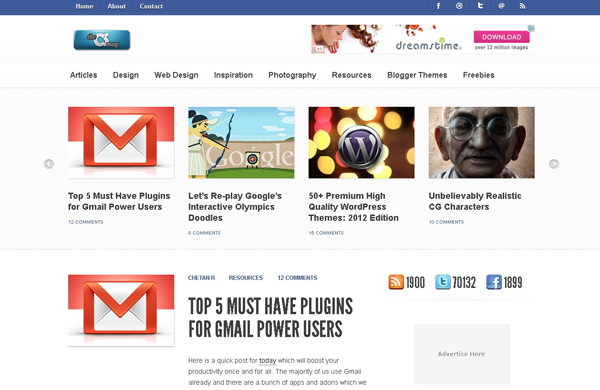600x390 pixels.
Task: Click the 70132 Twitter followers number
Action: tap(464, 283)
